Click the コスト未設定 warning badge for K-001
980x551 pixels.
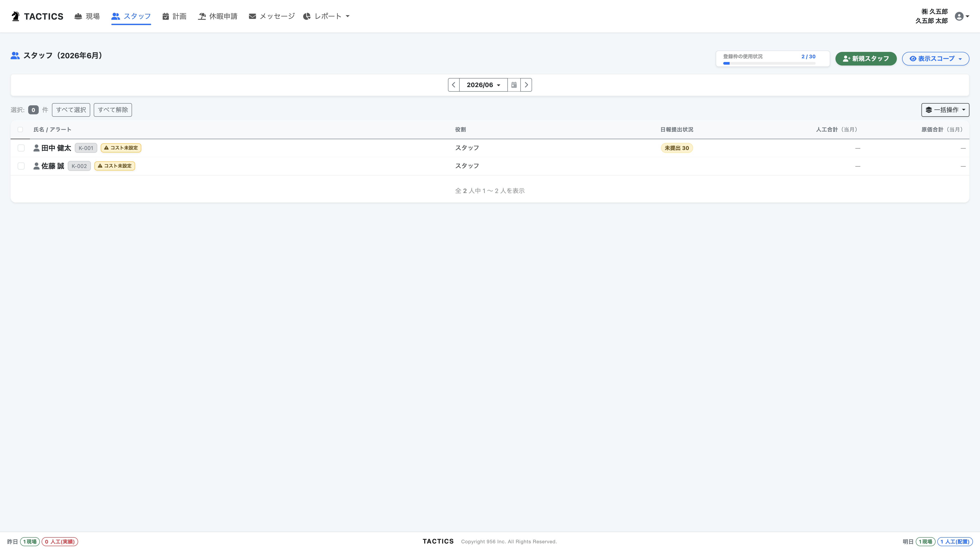[x=121, y=148]
